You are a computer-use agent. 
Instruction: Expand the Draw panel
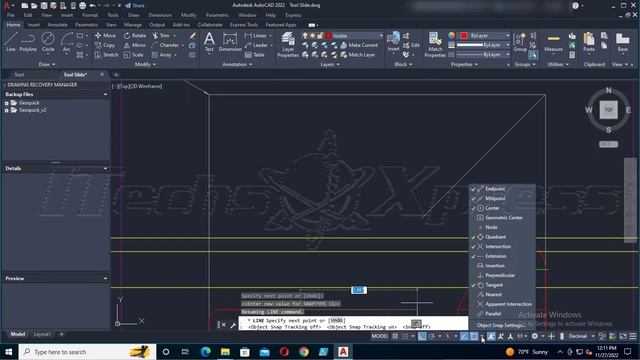(47, 64)
